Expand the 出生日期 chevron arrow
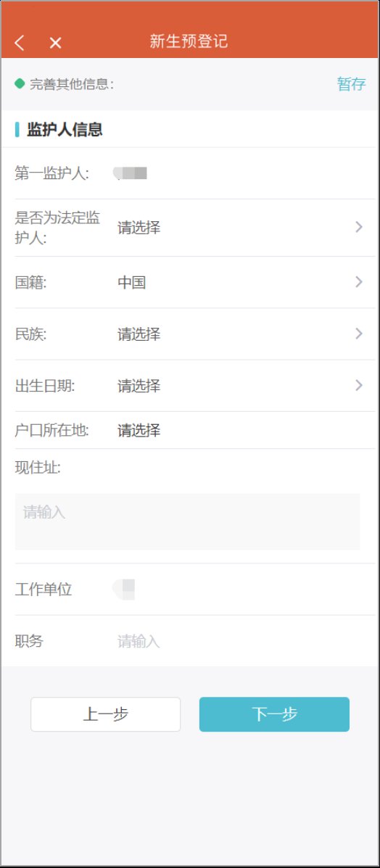This screenshot has height=868, width=380. click(x=359, y=385)
